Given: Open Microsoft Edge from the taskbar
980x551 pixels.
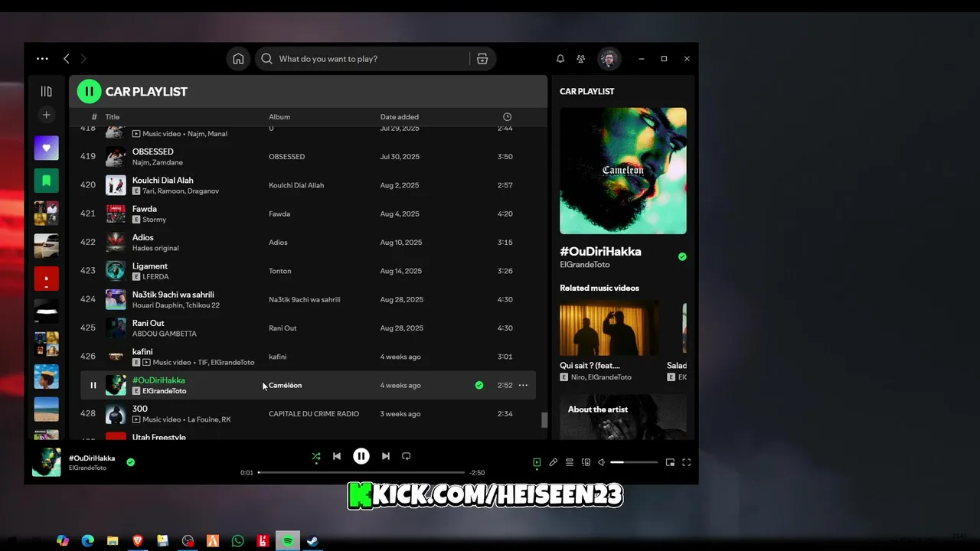Looking at the screenshot, I should point(87,541).
